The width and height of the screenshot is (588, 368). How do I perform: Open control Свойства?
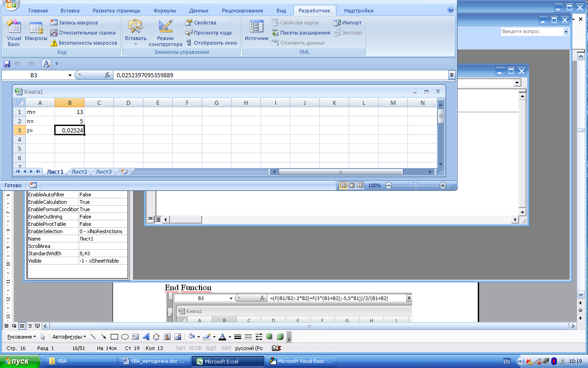click(x=201, y=23)
